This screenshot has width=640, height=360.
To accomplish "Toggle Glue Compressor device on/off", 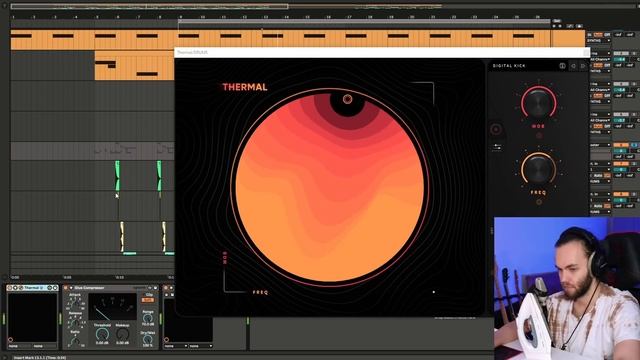I will (x=66, y=288).
